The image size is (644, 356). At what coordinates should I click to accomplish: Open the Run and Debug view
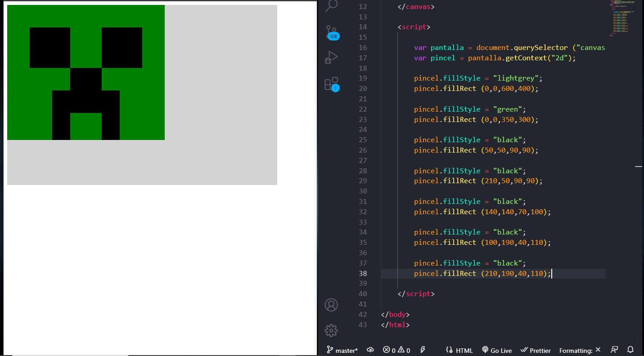(x=331, y=58)
